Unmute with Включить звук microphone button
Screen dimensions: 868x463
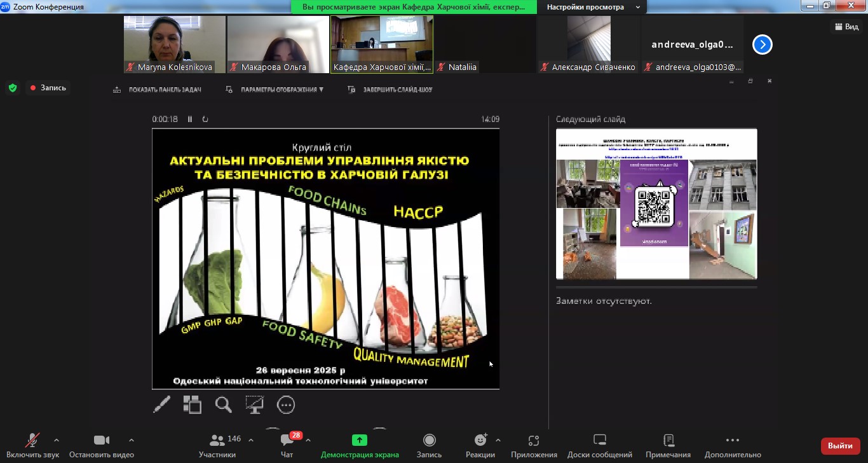pyautogui.click(x=32, y=441)
